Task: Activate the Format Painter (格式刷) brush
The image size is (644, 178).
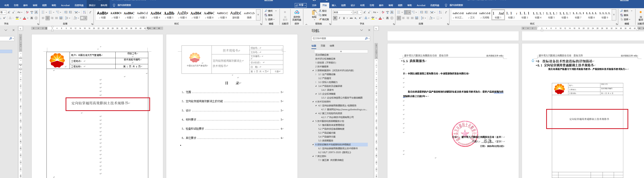Action: [x=320, y=19]
